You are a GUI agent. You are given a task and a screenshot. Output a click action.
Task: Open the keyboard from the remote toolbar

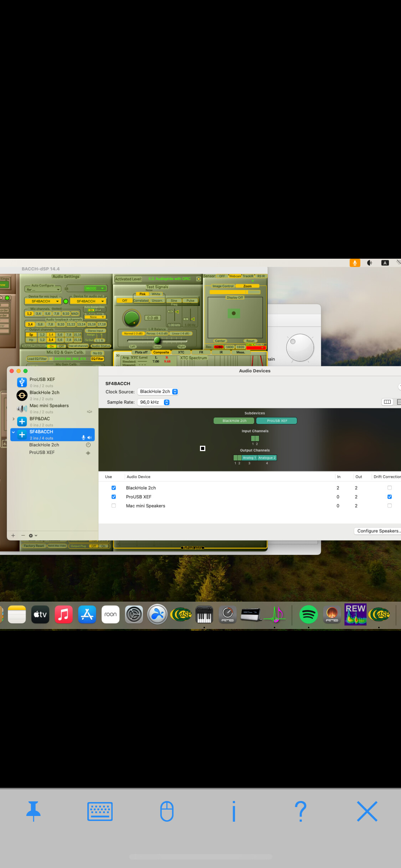100,811
